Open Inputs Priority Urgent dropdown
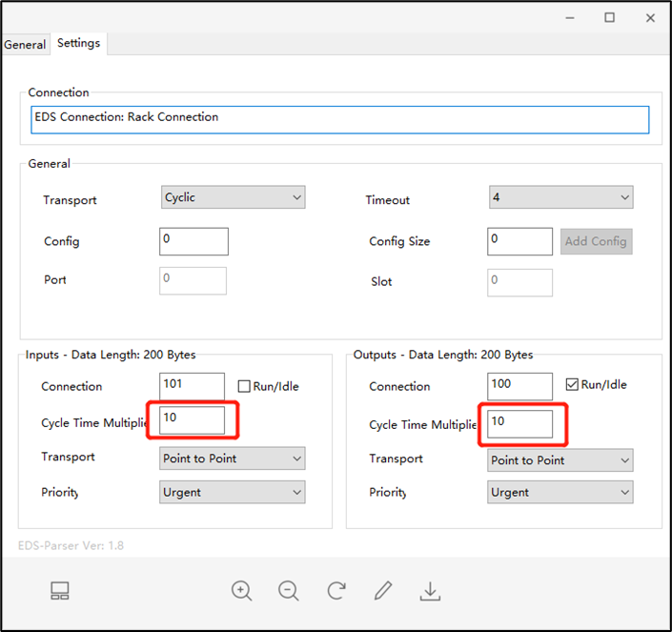 coord(233,492)
